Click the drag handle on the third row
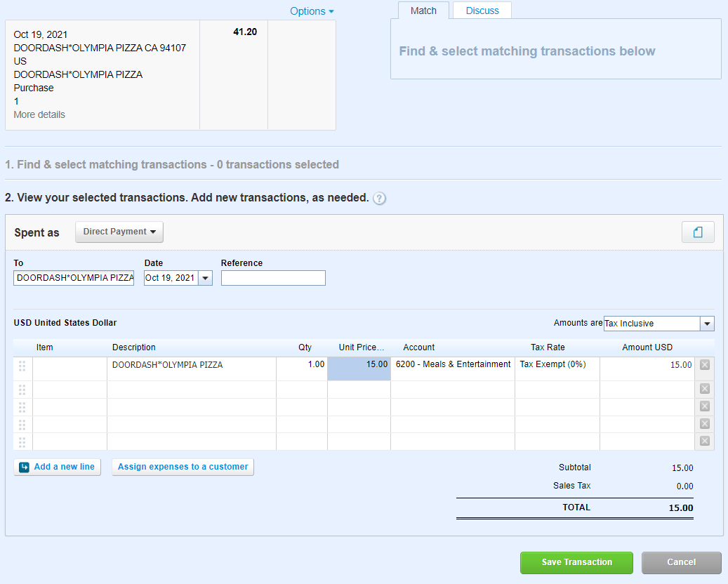The width and height of the screenshot is (728, 584). point(22,406)
